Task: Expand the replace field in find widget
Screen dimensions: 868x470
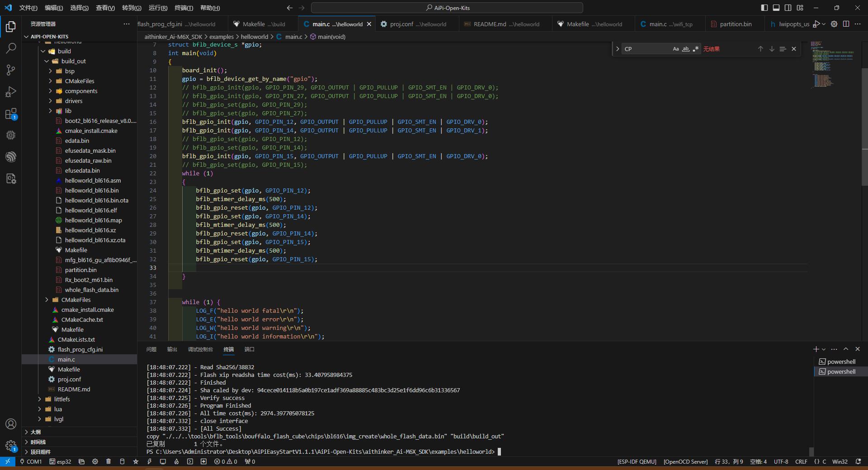Action: click(x=618, y=49)
